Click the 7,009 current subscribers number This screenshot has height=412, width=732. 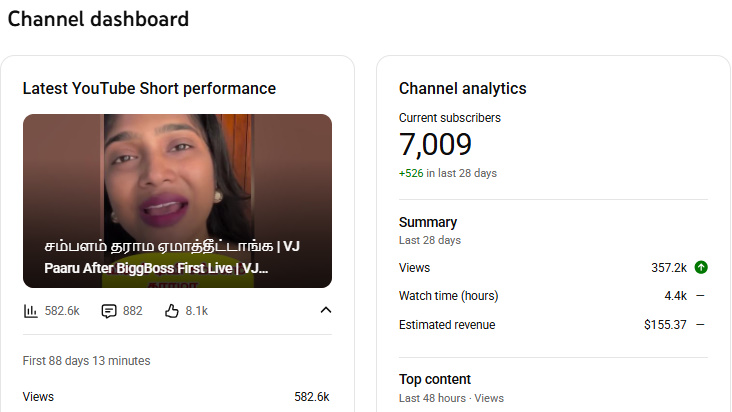click(x=435, y=145)
